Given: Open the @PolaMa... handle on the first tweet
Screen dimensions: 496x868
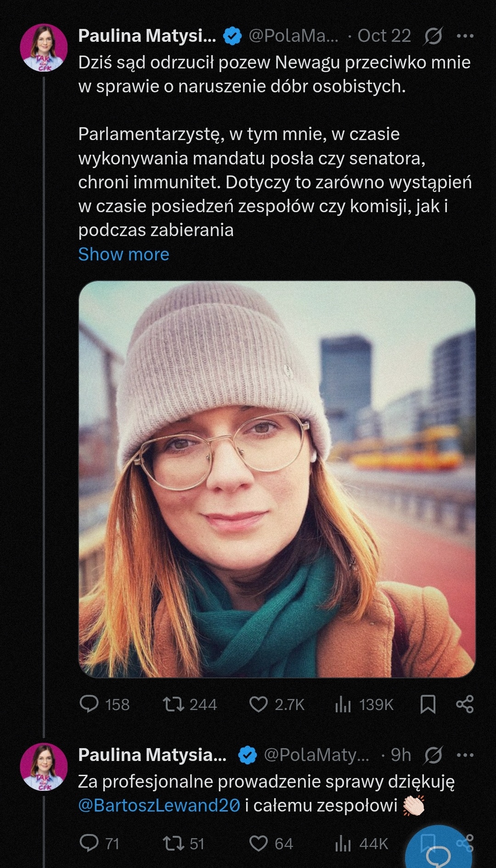Looking at the screenshot, I should click(293, 36).
